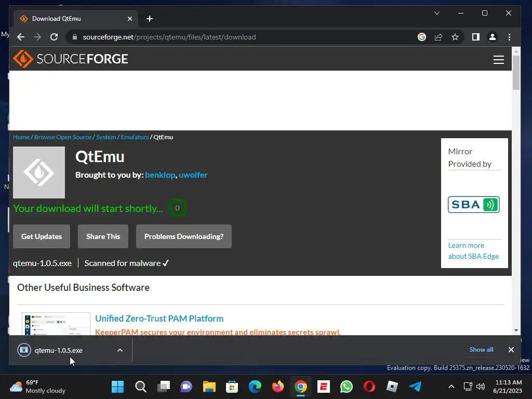Click Show all downloads

click(x=481, y=350)
